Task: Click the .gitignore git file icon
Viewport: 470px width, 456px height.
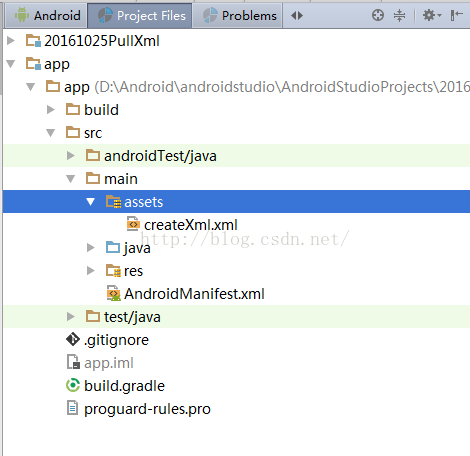Action: pos(73,339)
